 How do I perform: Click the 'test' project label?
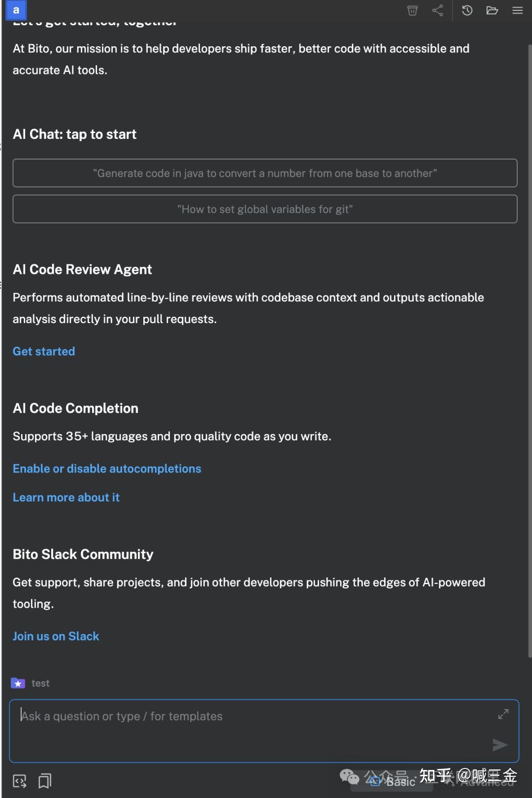click(40, 683)
